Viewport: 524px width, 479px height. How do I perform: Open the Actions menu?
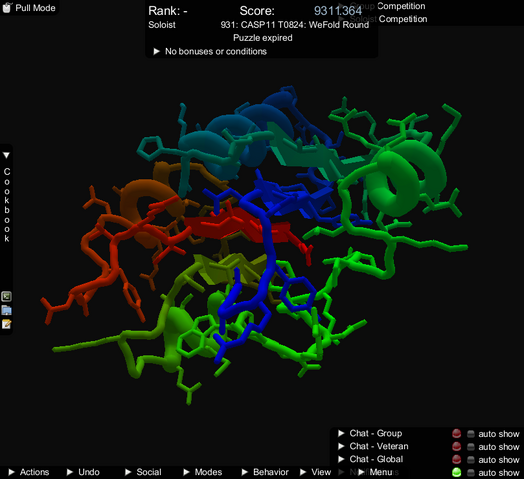[29, 472]
